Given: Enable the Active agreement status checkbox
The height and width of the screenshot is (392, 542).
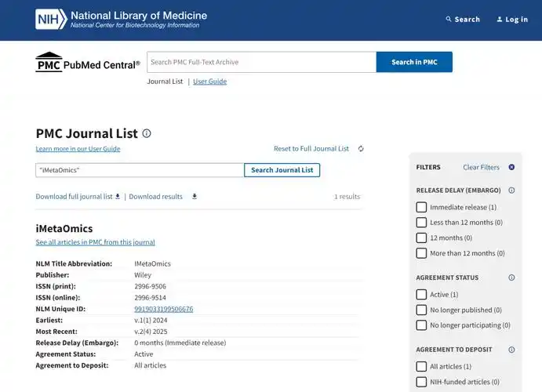Looking at the screenshot, I should 422,295.
